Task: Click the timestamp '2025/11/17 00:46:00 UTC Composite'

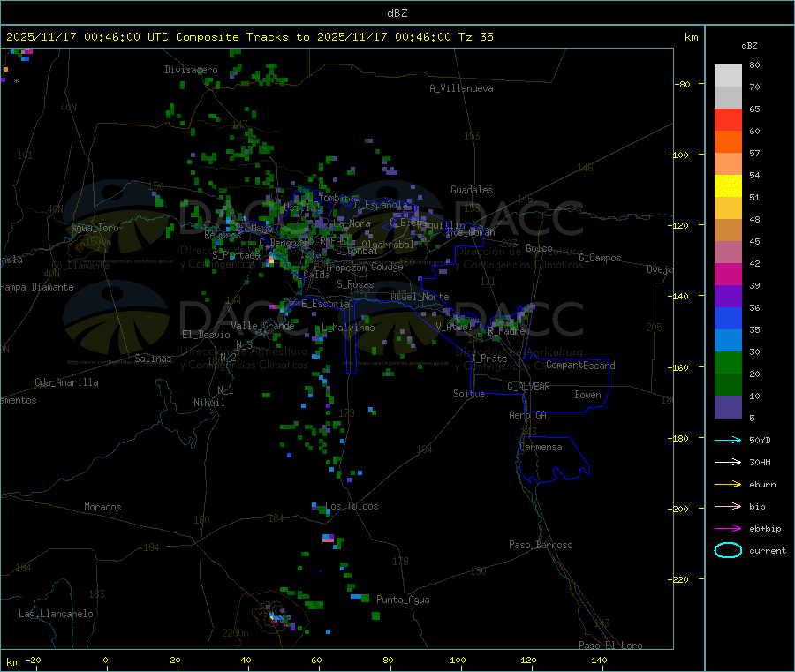Action: [x=123, y=37]
